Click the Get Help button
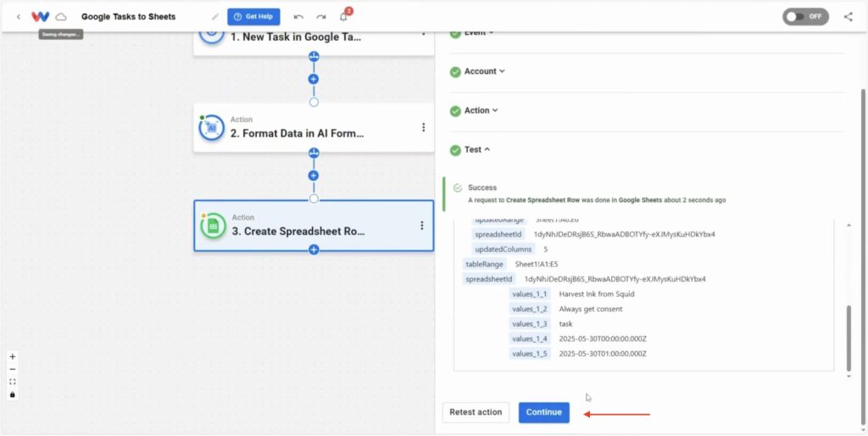The width and height of the screenshot is (868, 436). coord(253,17)
